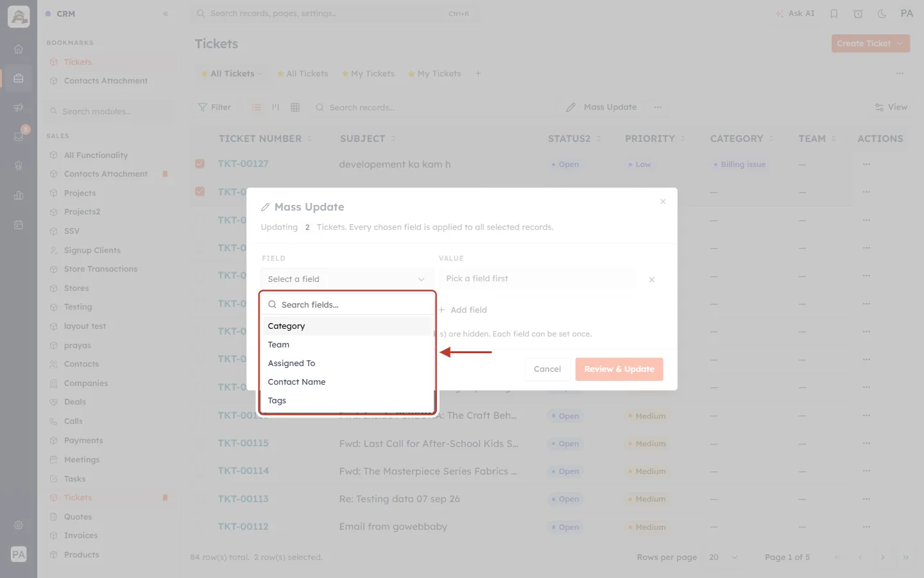Click the Search fields input box
This screenshot has width=924, height=578.
[x=347, y=304]
